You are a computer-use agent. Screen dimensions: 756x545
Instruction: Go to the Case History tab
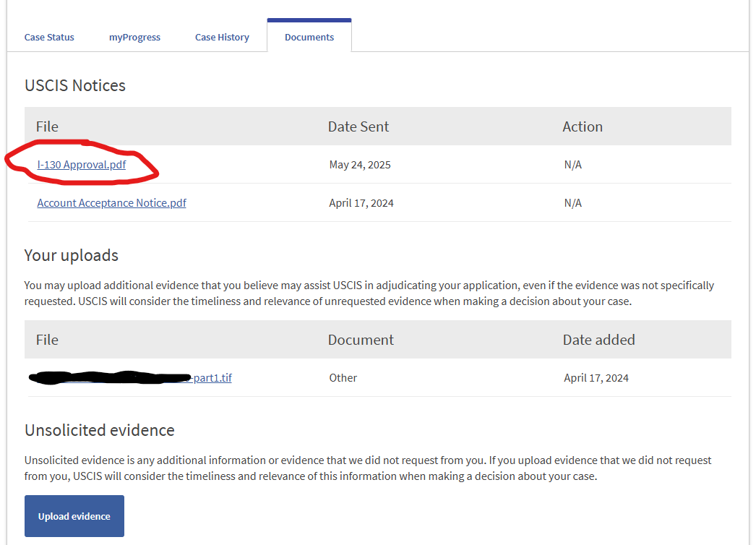[222, 37]
